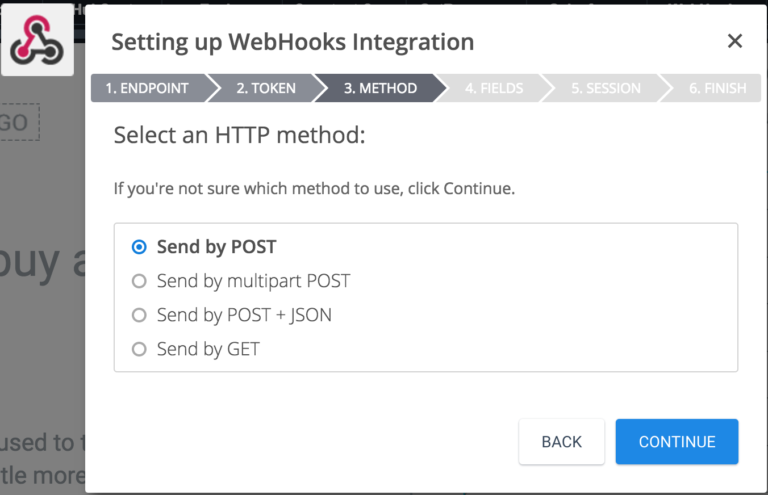Screen dimensions: 768x495
Task: Go to the 1. Endpoint step
Action: 147,88
